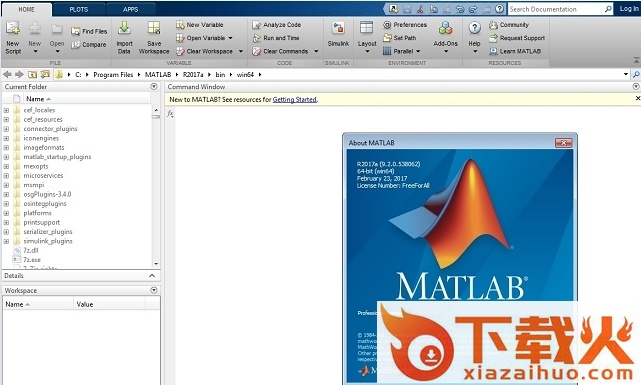Create a New Variable
The width and height of the screenshot is (641, 385).
[x=200, y=25]
